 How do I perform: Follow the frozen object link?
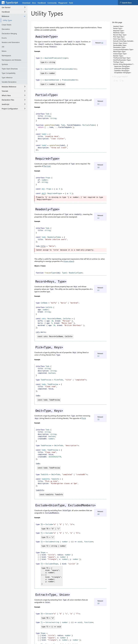click(x=69, y=261)
